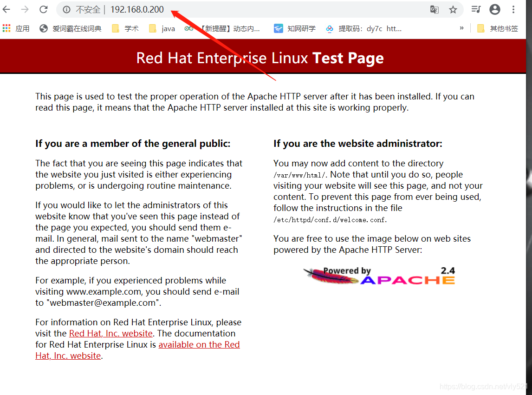The image size is (532, 395).
Task: Click the Powered by Apache 2.4 logo
Action: click(379, 276)
